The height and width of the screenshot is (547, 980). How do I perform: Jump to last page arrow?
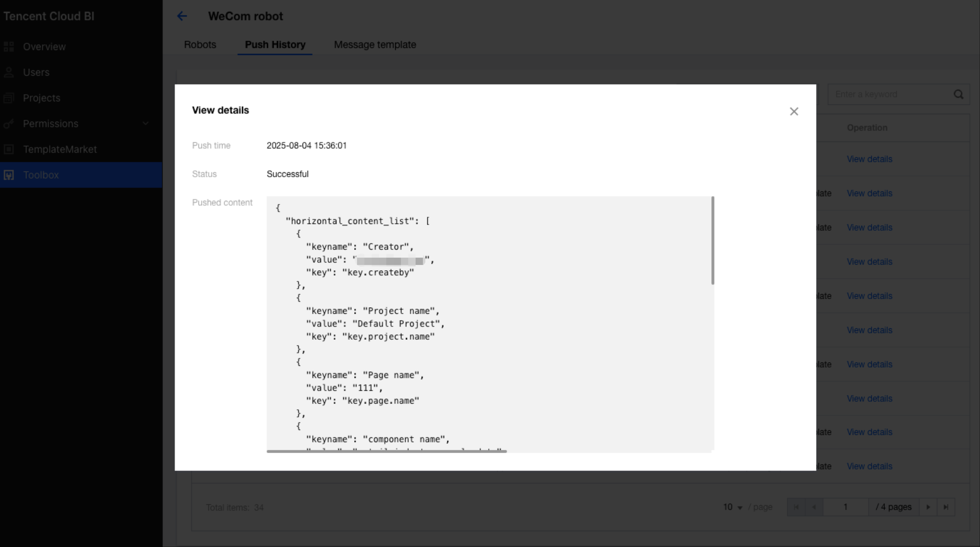946,507
